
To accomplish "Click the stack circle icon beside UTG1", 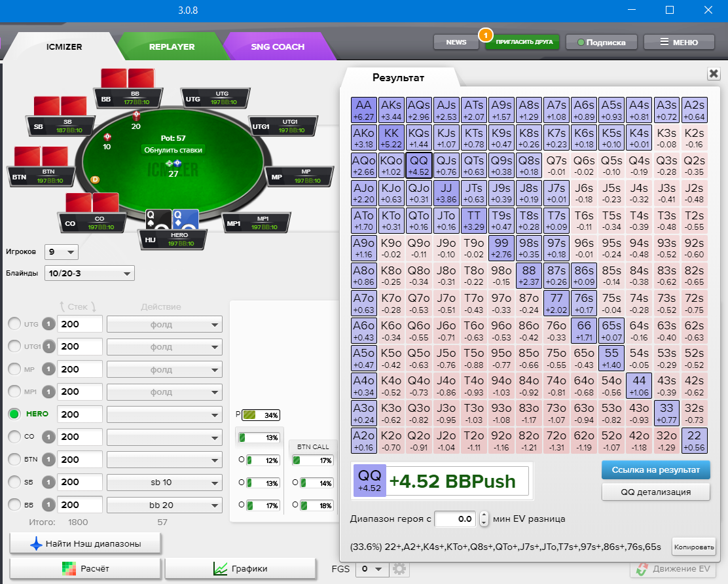I will click(48, 346).
